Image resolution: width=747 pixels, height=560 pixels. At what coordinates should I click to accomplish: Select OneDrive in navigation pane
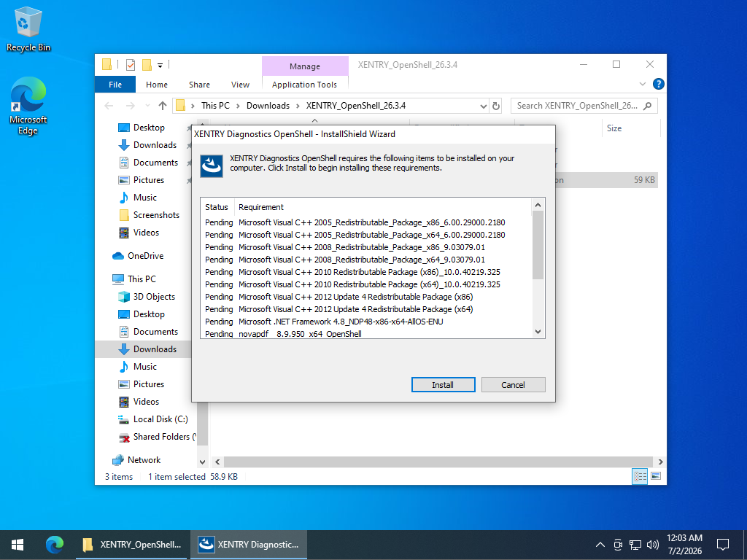[x=145, y=256]
